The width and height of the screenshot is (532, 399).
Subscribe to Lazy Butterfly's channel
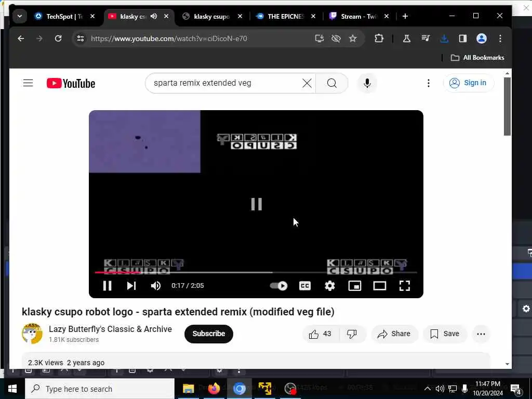[209, 334]
